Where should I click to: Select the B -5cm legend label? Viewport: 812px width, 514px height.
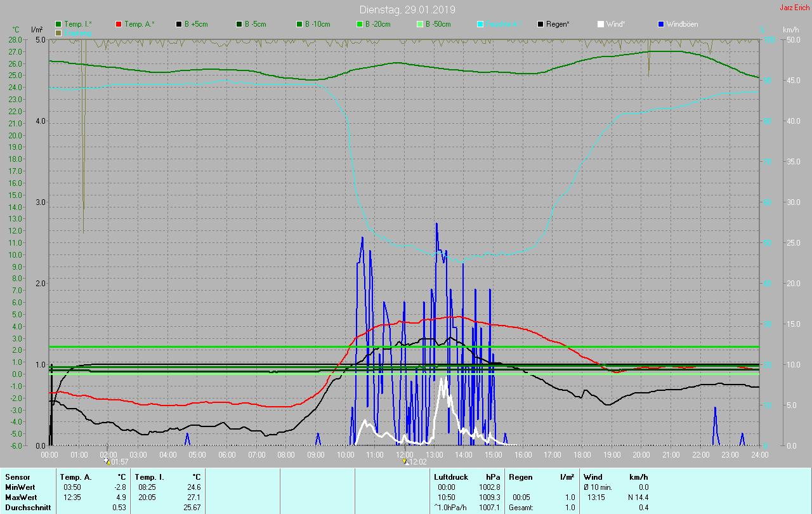[x=254, y=24]
